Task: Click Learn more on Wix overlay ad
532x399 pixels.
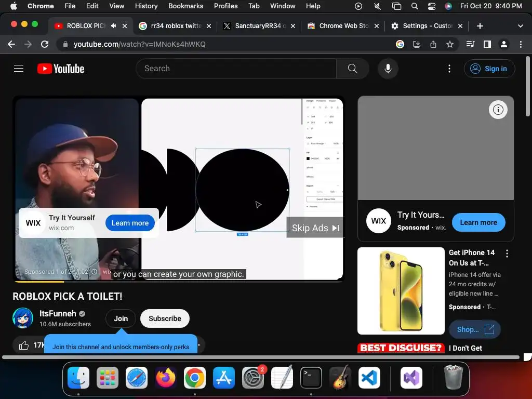Action: click(130, 223)
